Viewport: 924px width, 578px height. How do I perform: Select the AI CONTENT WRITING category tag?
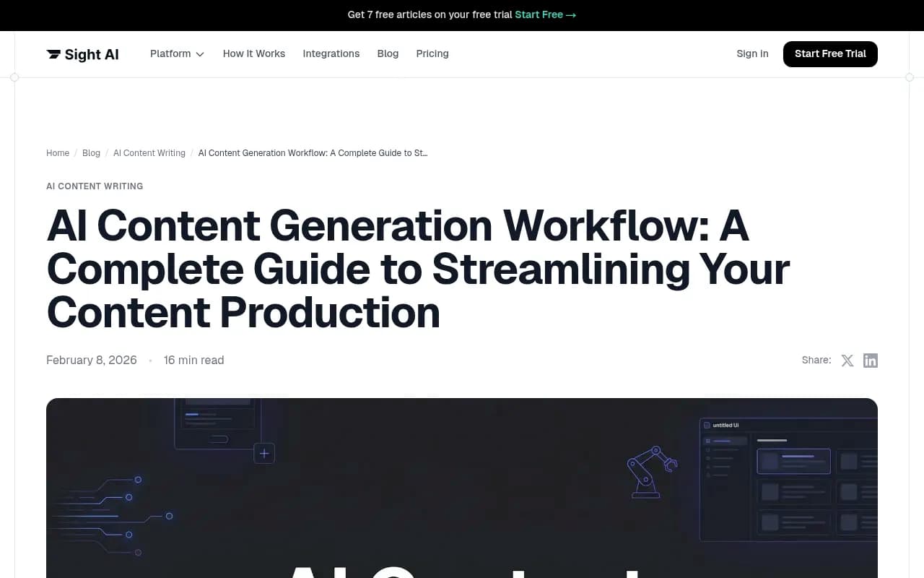pyautogui.click(x=95, y=186)
